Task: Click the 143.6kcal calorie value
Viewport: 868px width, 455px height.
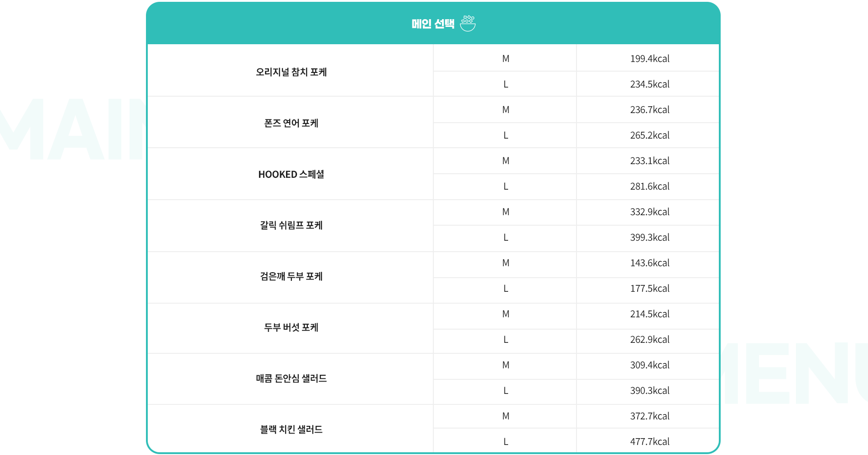Action: click(x=650, y=263)
